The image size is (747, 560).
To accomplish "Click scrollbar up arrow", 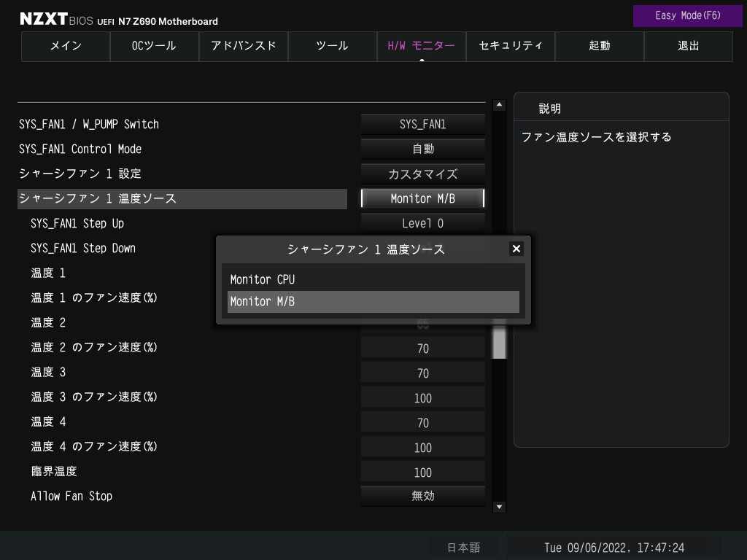I will (499, 105).
